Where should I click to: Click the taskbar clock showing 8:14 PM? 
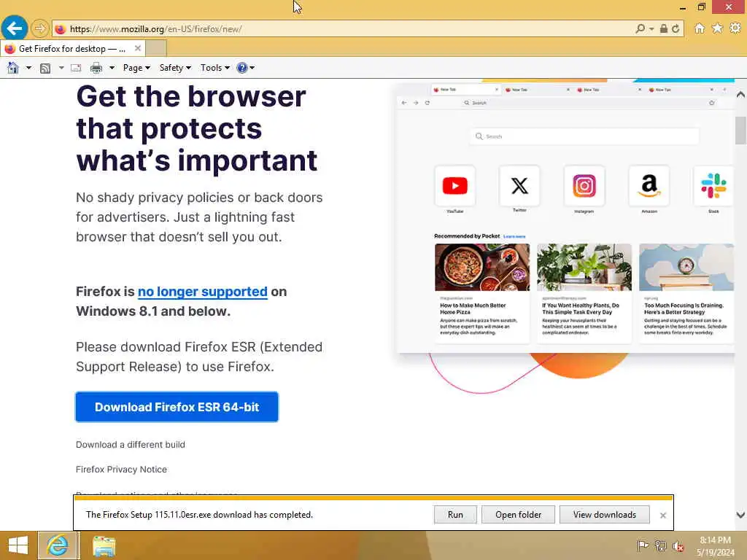(715, 546)
